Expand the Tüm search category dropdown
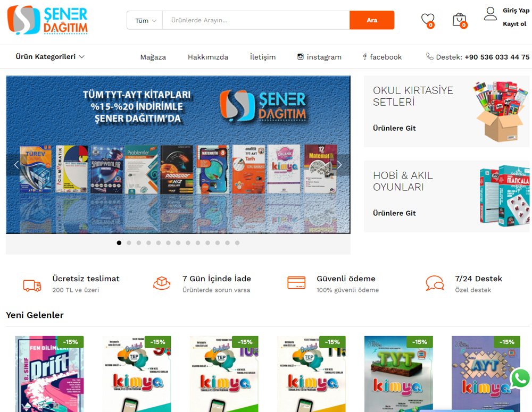This screenshot has width=532, height=412. pos(145,20)
